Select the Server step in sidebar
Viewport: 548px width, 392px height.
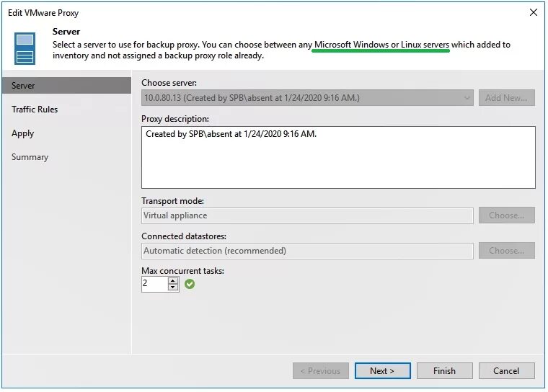(66, 86)
